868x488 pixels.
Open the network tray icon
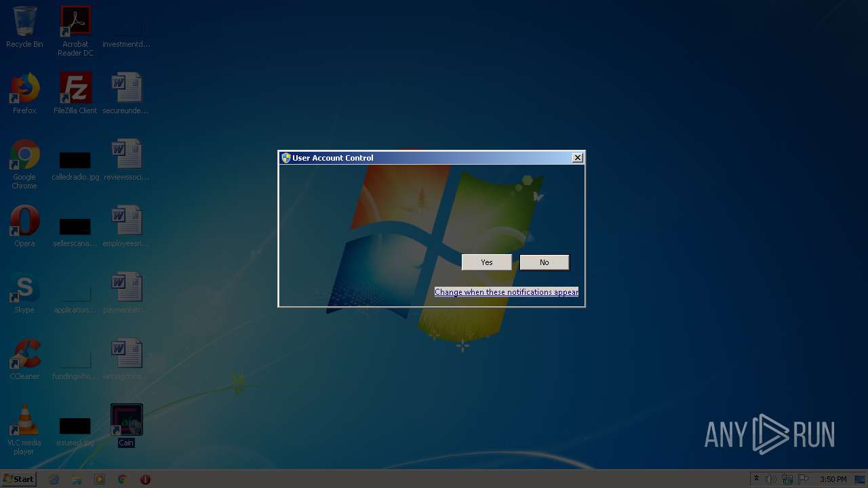[x=787, y=479]
